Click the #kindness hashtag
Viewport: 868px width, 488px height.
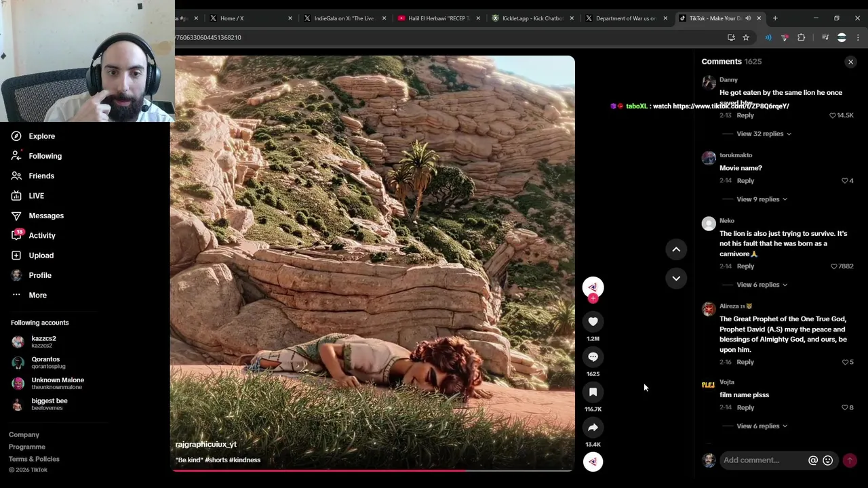pyautogui.click(x=245, y=460)
